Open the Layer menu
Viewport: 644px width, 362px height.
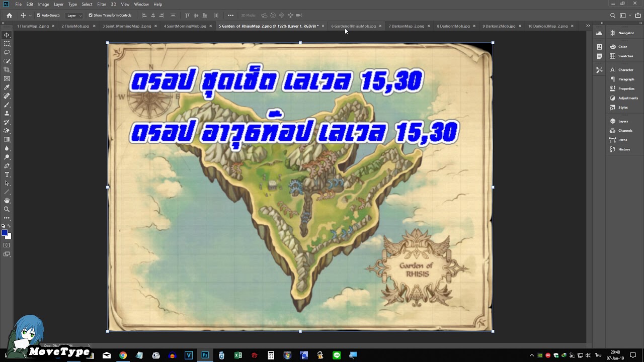click(59, 4)
